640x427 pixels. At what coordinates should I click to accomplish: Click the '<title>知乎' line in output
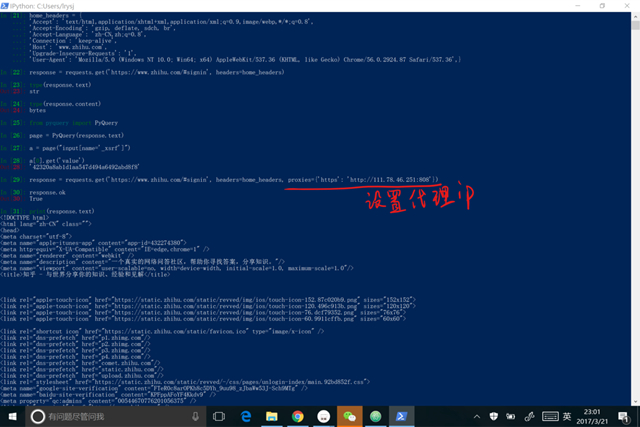tap(85, 275)
